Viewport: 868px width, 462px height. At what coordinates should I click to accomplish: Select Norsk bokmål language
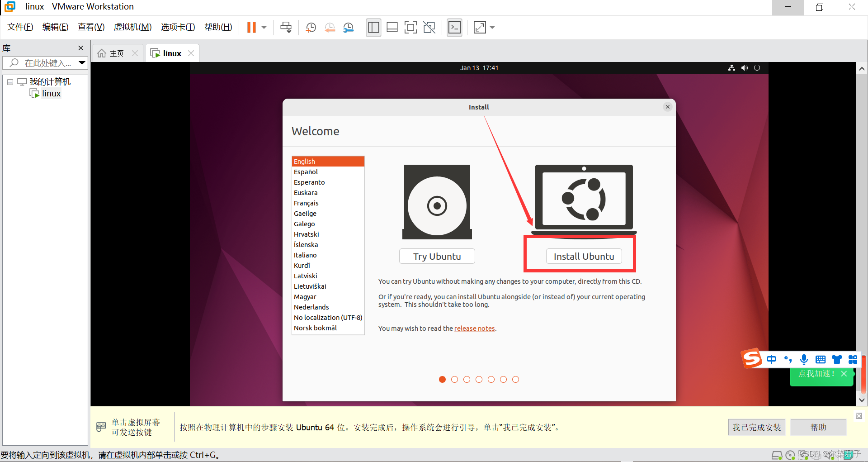(x=328, y=328)
